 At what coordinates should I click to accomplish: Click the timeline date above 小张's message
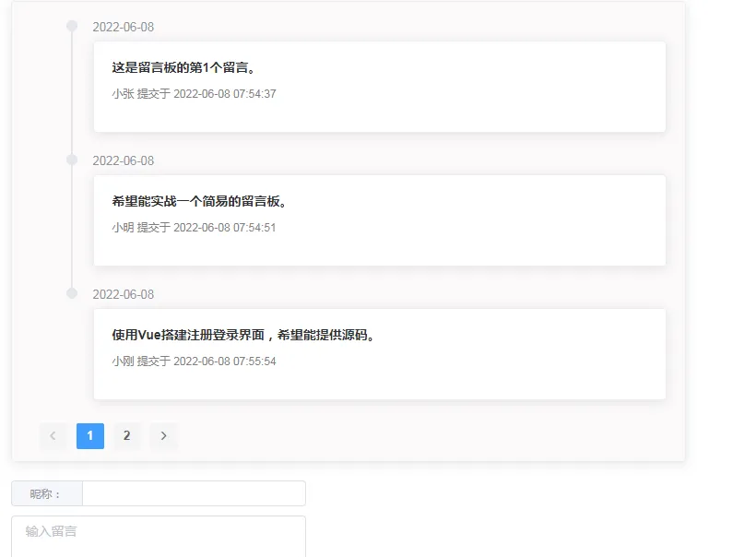pos(124,27)
